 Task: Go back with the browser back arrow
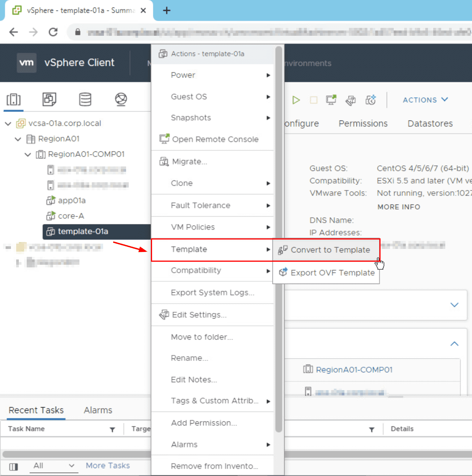coord(14,32)
